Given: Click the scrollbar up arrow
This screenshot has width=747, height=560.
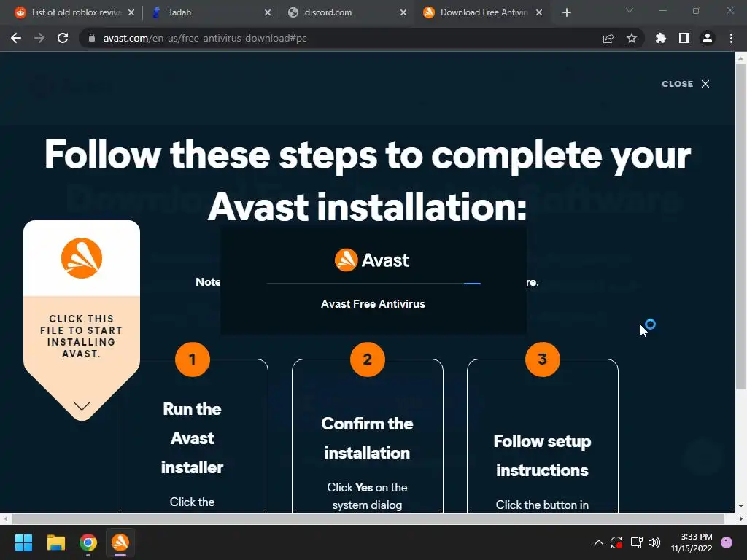Looking at the screenshot, I should (x=740, y=58).
